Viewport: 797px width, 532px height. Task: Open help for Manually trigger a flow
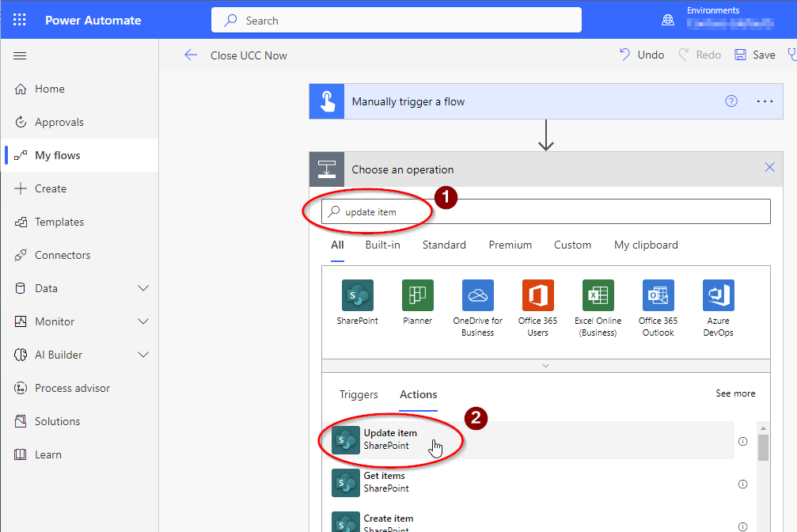[731, 101]
